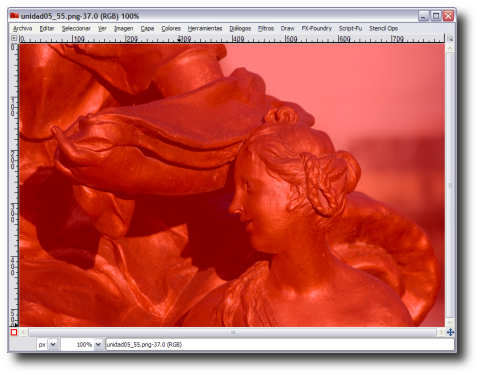Click the horizontal scrollbar left arrow
480x376 pixels.
pyautogui.click(x=23, y=332)
